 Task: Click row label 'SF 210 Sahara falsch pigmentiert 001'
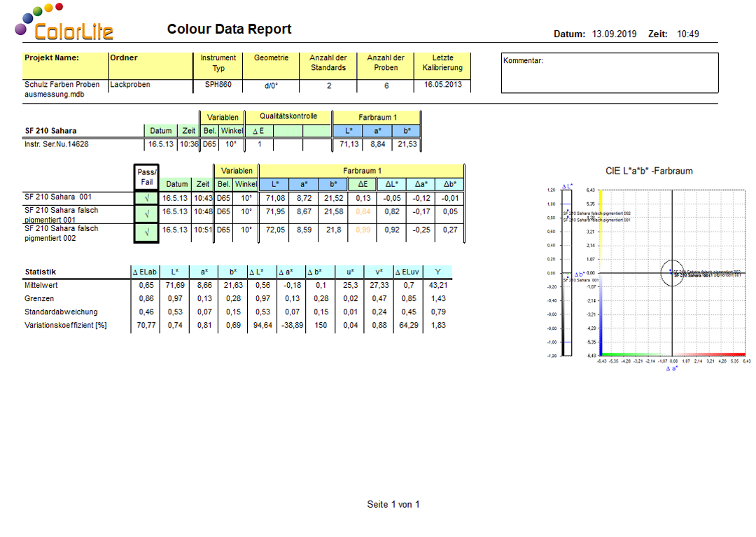click(x=61, y=215)
